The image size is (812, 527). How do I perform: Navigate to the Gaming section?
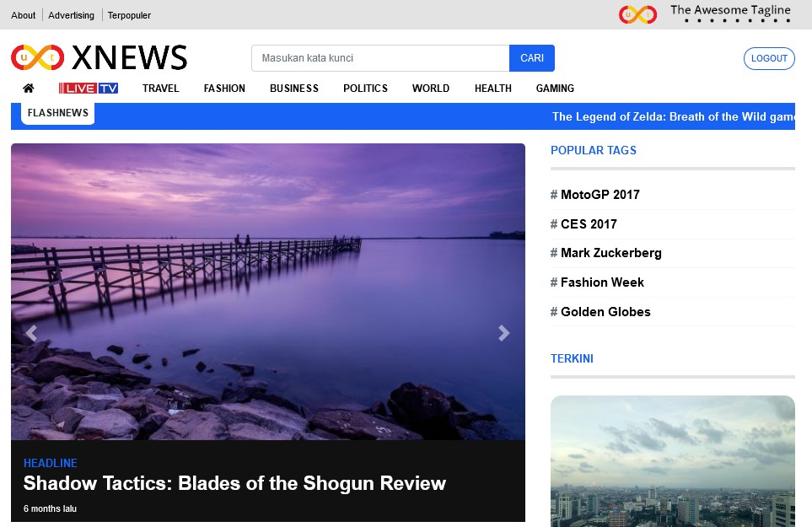click(555, 89)
